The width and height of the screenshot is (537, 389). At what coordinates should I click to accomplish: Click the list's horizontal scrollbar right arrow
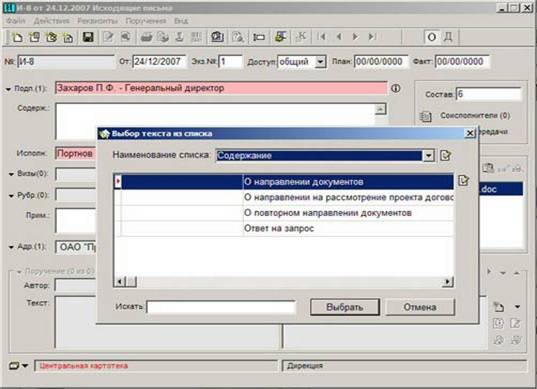[447, 282]
